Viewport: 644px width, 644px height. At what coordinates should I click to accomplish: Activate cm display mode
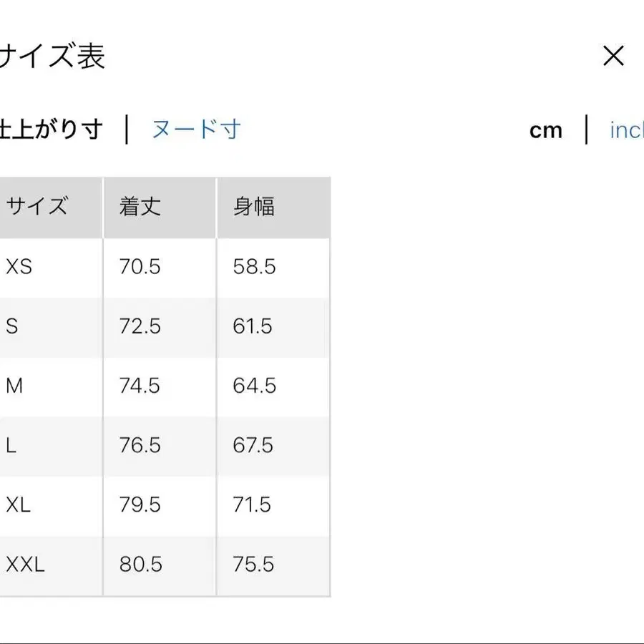[x=545, y=130]
